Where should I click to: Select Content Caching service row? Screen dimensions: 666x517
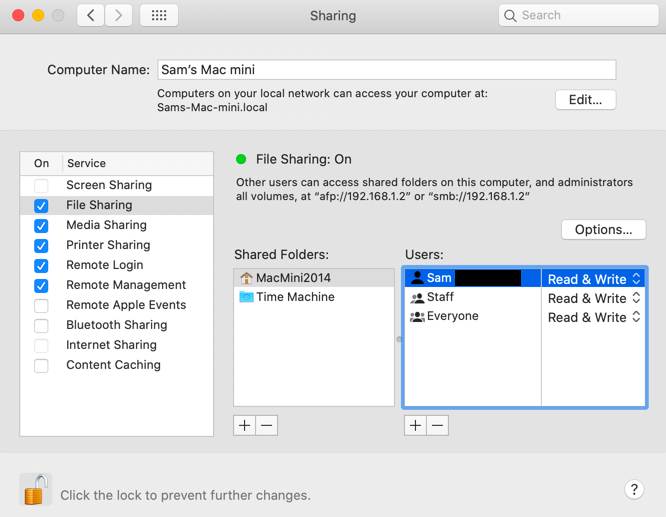116,365
